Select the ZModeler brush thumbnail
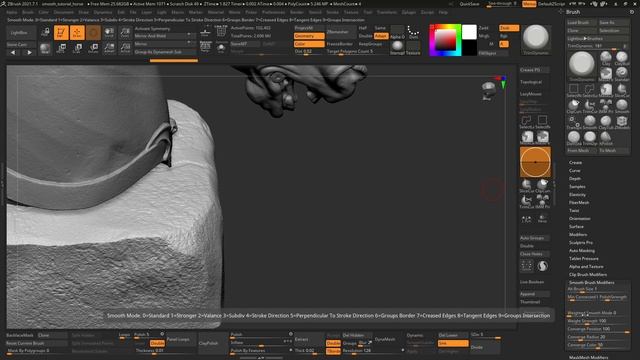The height and width of the screenshot is (360, 640). pyautogui.click(x=622, y=122)
